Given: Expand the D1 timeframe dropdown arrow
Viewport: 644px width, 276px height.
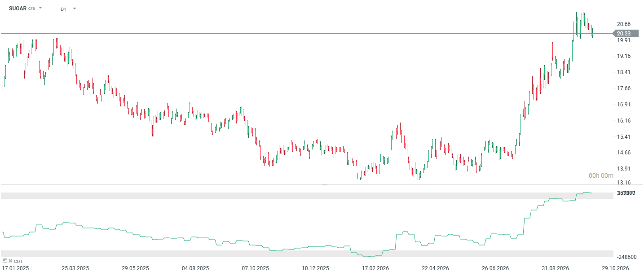Looking at the screenshot, I should 74,9.
